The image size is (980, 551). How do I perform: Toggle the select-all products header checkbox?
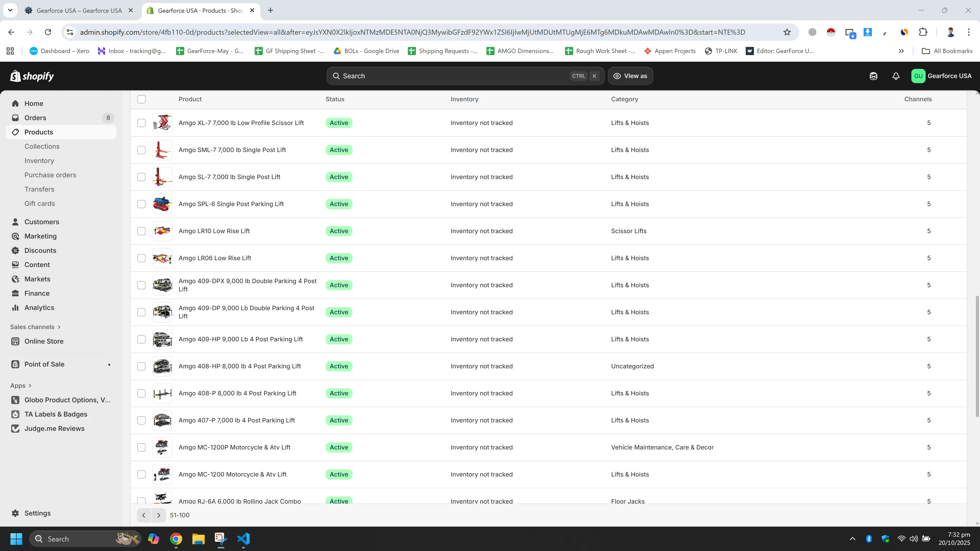click(x=141, y=99)
